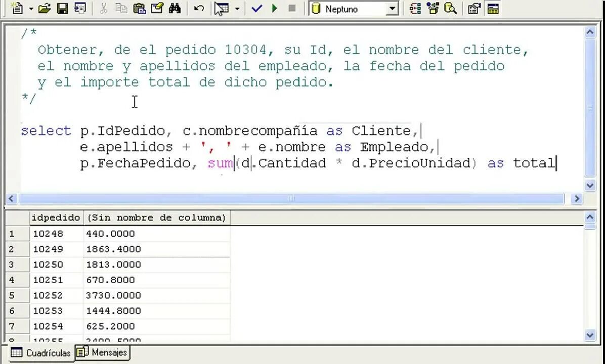Save the current query

[62, 9]
